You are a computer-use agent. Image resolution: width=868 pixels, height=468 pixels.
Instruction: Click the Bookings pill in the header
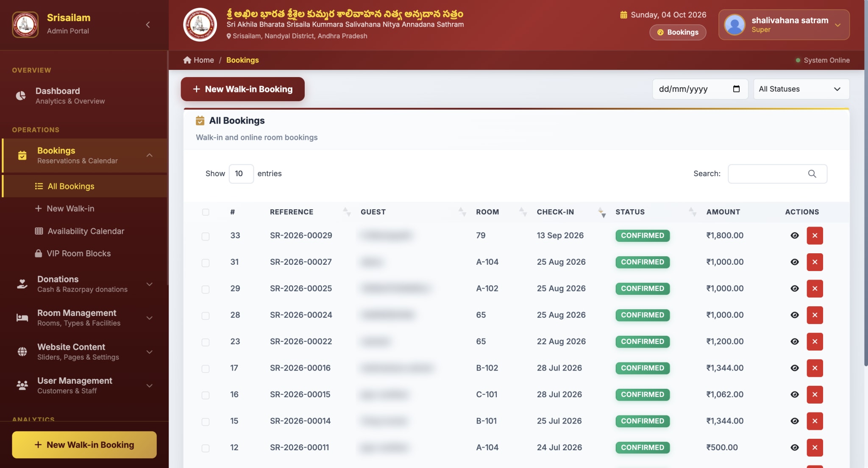click(x=678, y=32)
